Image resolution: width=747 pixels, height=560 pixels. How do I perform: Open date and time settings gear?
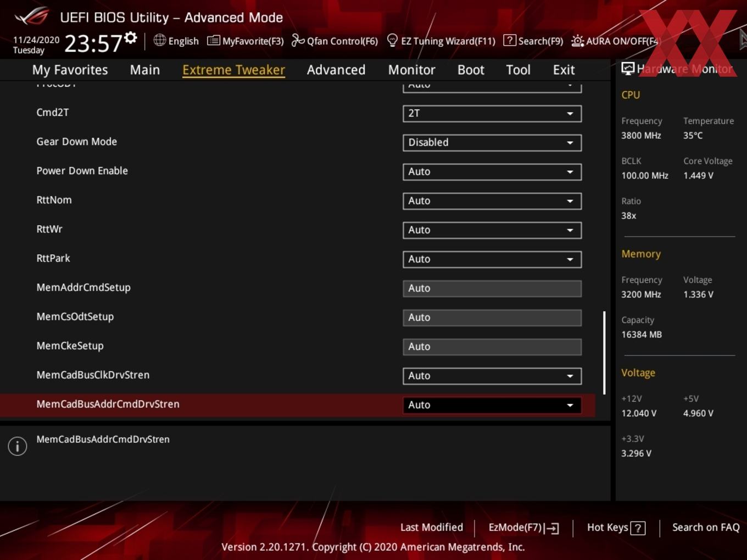pos(131,37)
